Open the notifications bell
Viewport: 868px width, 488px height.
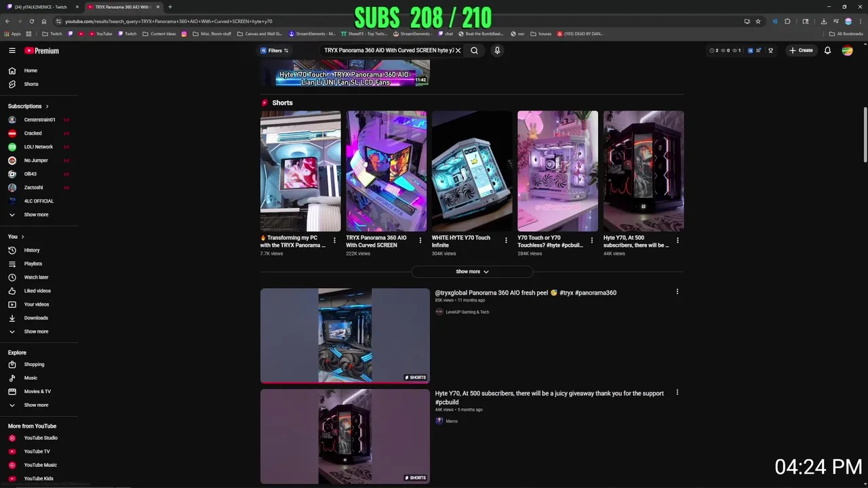827,50
